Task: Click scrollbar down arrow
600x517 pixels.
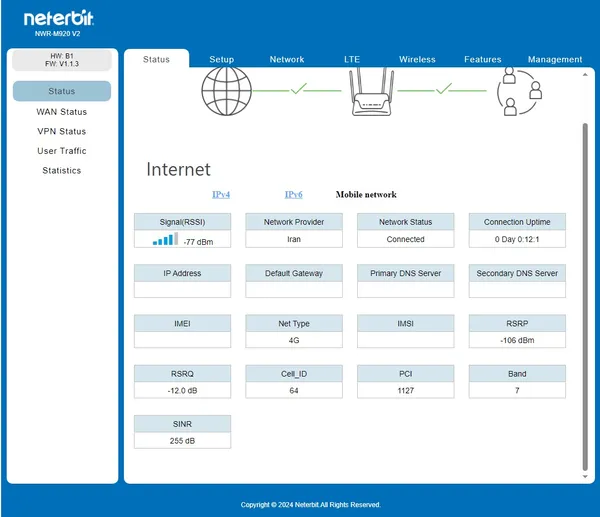Action: coord(585,476)
